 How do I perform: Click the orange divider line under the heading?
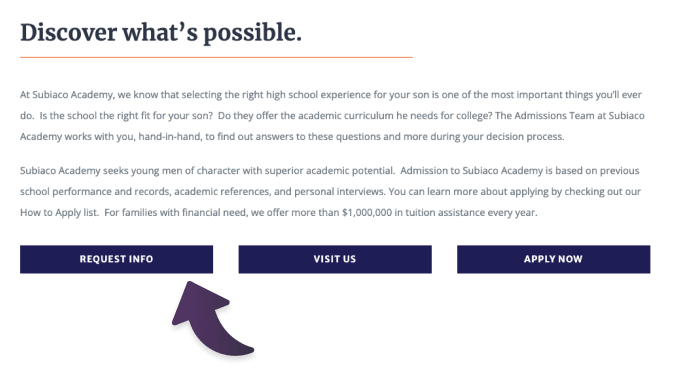[x=216, y=57]
